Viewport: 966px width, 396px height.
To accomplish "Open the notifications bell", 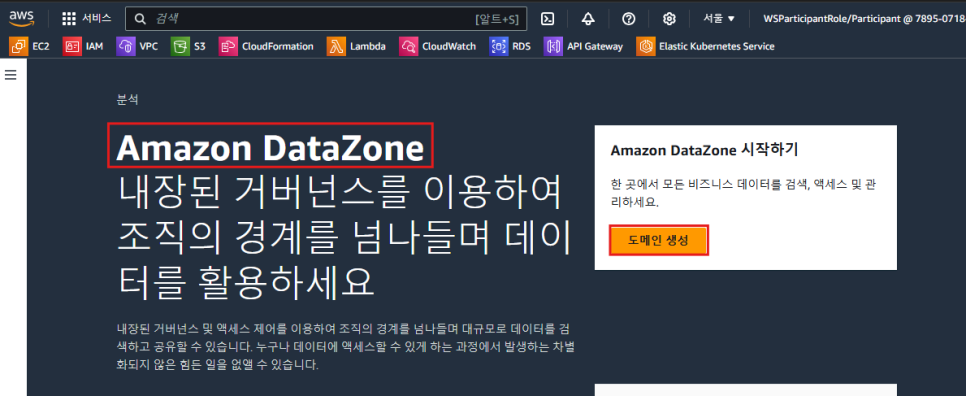I will [588, 19].
